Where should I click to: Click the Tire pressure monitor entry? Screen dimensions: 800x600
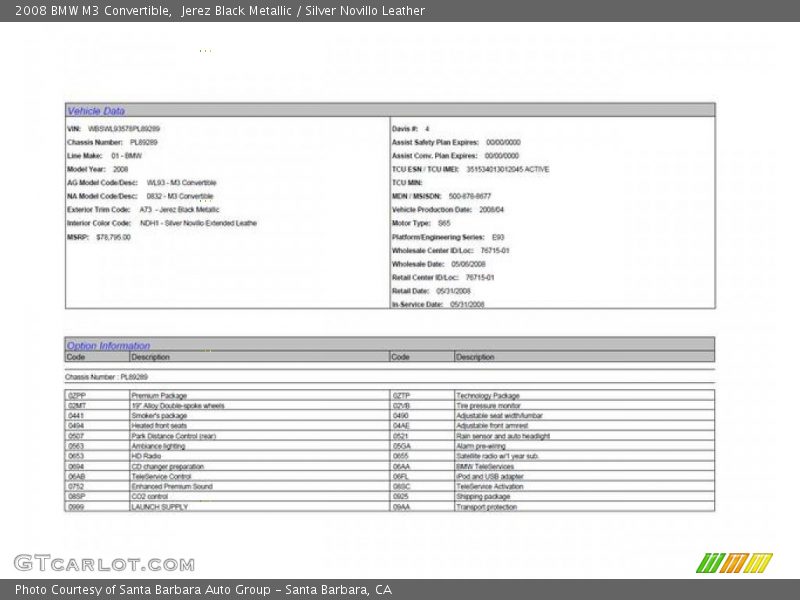(x=488, y=406)
